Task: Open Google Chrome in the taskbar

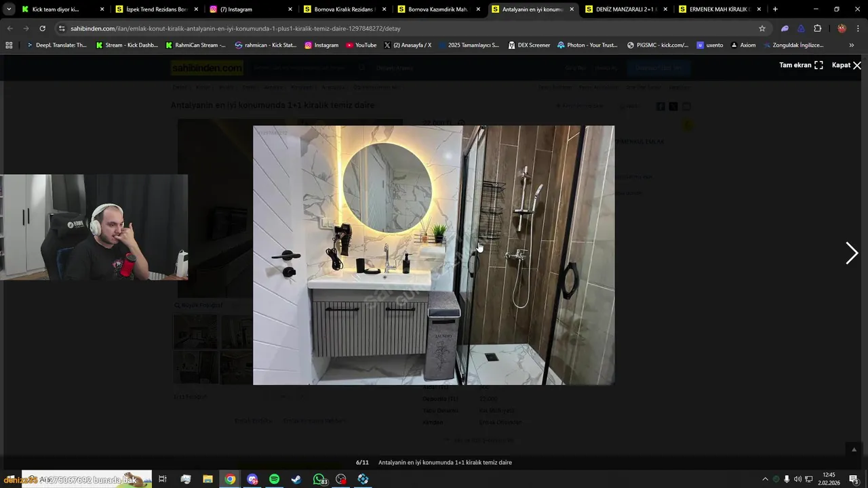Action: pos(230,479)
